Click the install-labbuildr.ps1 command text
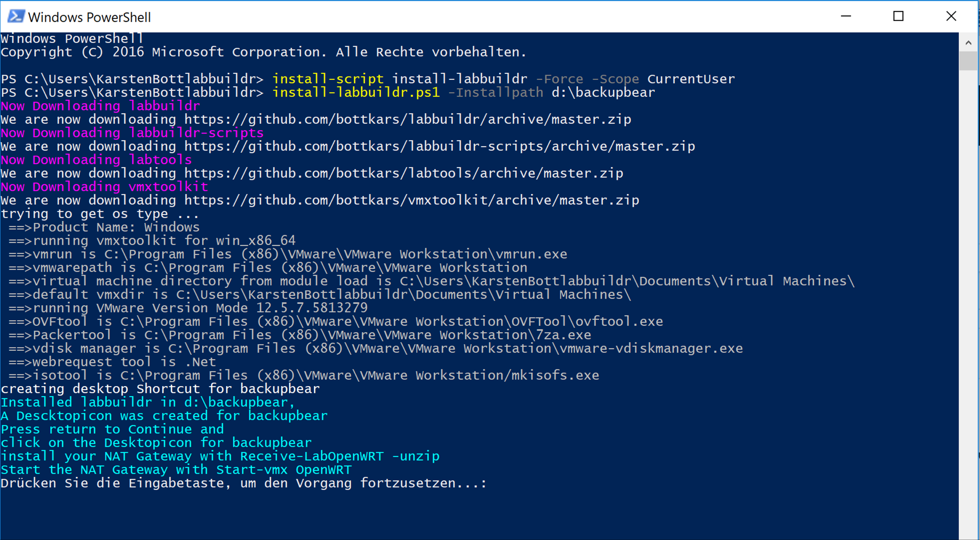The width and height of the screenshot is (980, 540). pyautogui.click(x=356, y=92)
